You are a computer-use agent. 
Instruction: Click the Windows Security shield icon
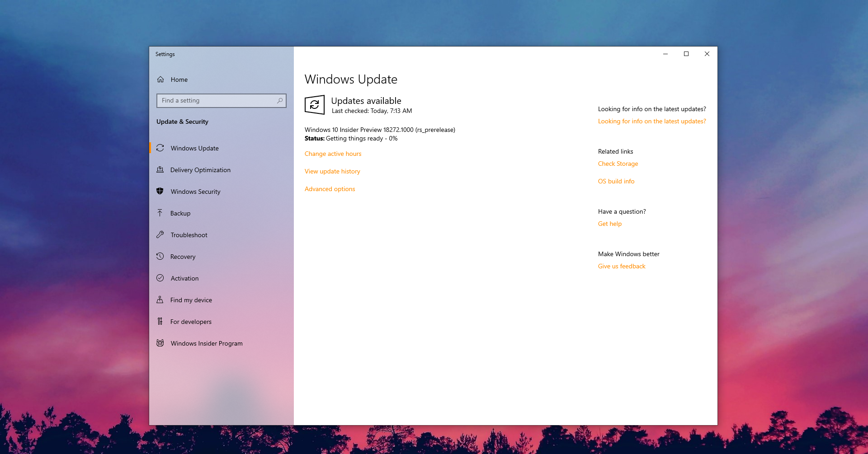click(160, 191)
